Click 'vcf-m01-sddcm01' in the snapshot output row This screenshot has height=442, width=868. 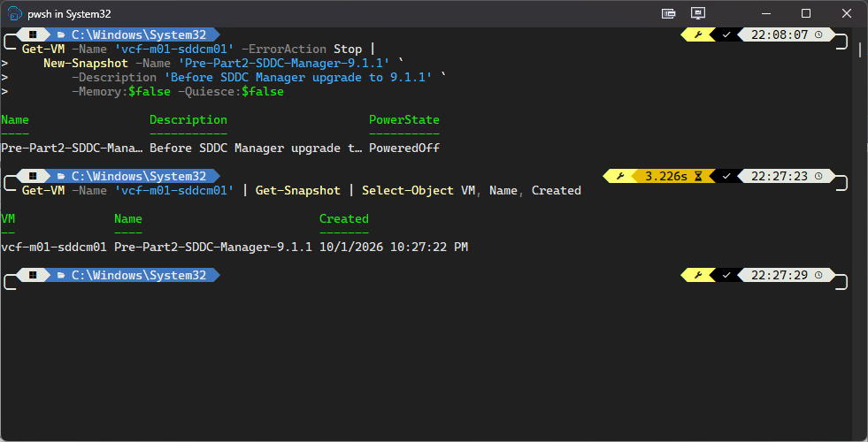coord(54,247)
